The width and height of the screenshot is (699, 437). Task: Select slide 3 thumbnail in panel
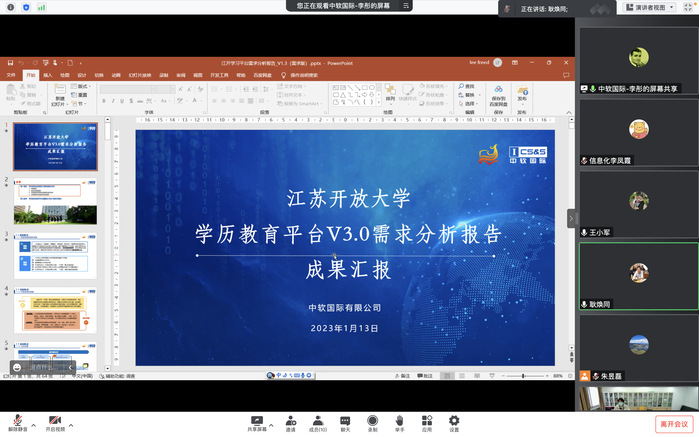(55, 256)
